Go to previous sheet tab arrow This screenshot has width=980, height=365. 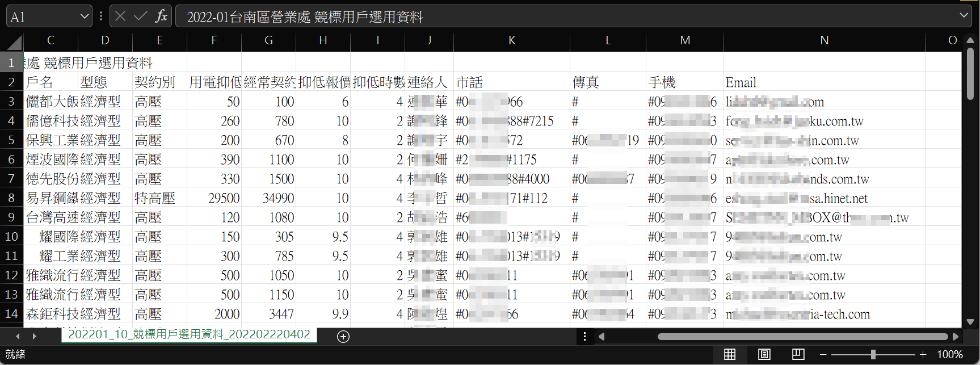point(18,337)
